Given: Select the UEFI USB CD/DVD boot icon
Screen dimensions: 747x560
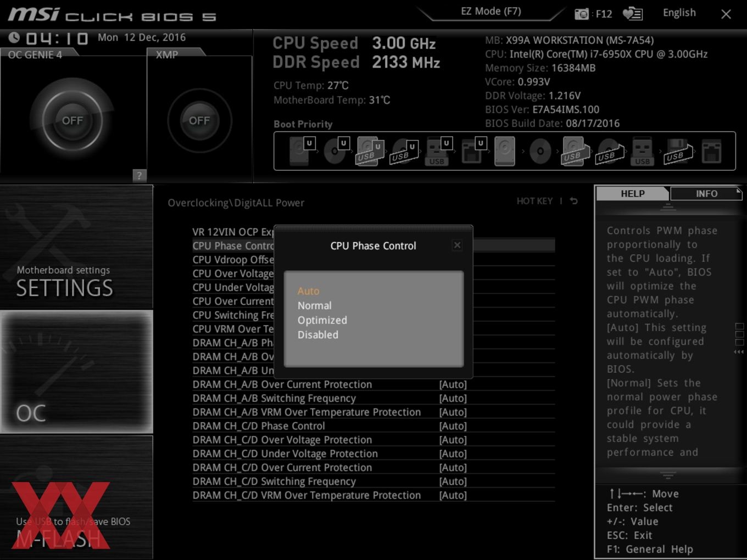Looking at the screenshot, I should [404, 151].
